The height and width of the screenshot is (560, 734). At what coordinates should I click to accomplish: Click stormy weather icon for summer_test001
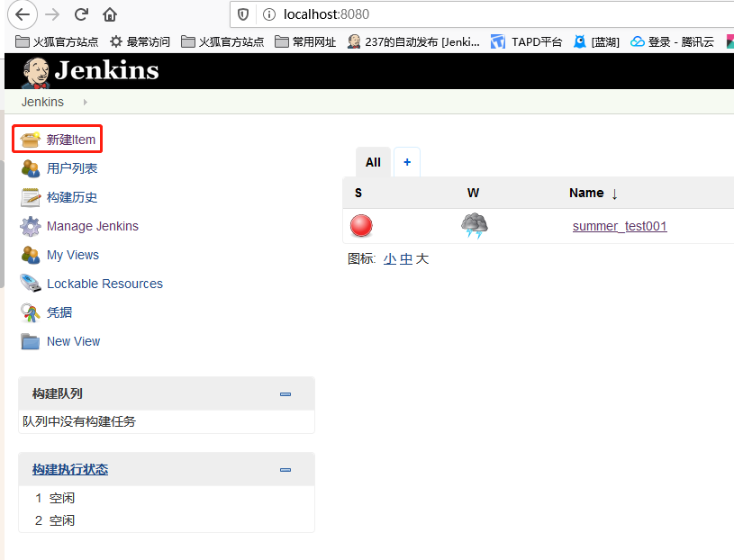coord(475,225)
